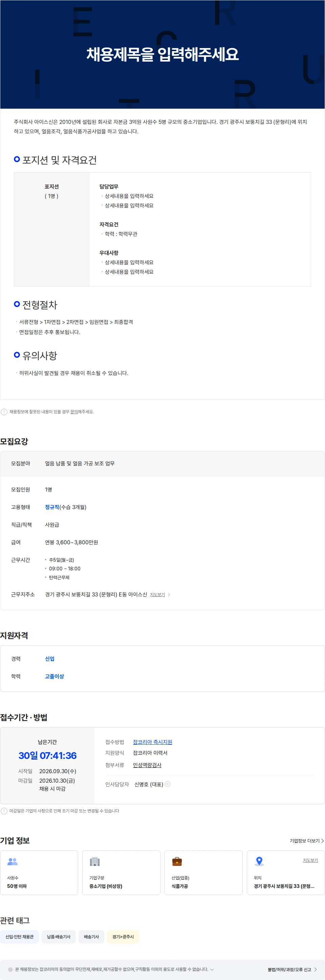Click 잡코리아 즉시지원 application link
The height and width of the screenshot is (980, 325).
152,742
